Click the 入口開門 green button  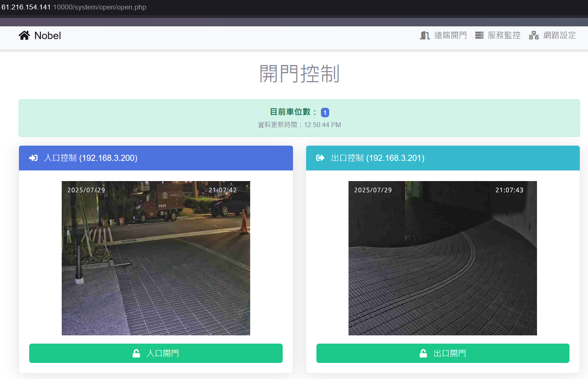click(156, 353)
